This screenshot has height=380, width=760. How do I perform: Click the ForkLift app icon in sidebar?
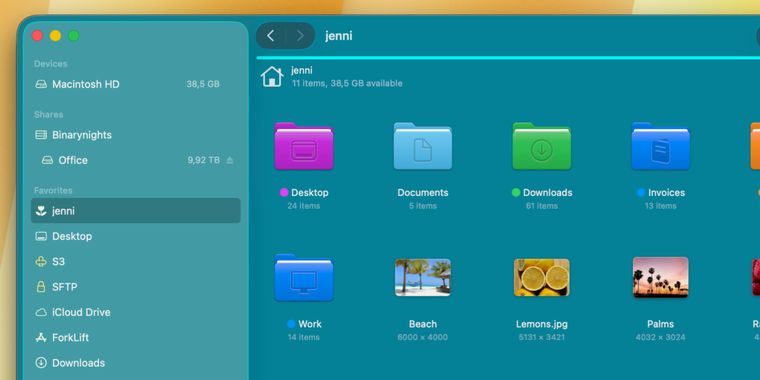click(41, 338)
